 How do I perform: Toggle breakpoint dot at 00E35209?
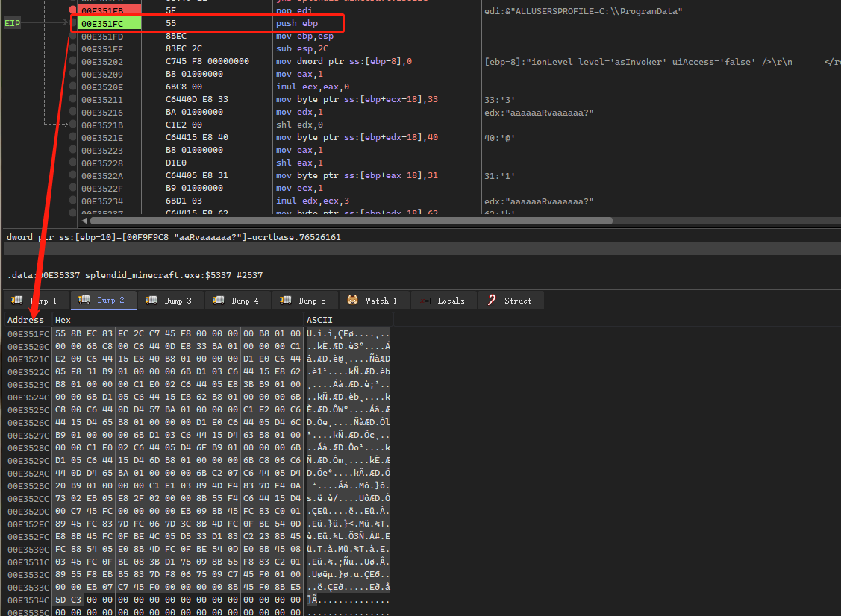coord(73,74)
